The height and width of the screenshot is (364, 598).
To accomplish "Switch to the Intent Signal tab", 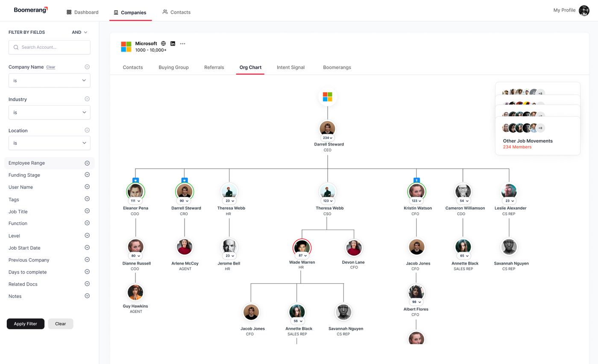I will (290, 67).
